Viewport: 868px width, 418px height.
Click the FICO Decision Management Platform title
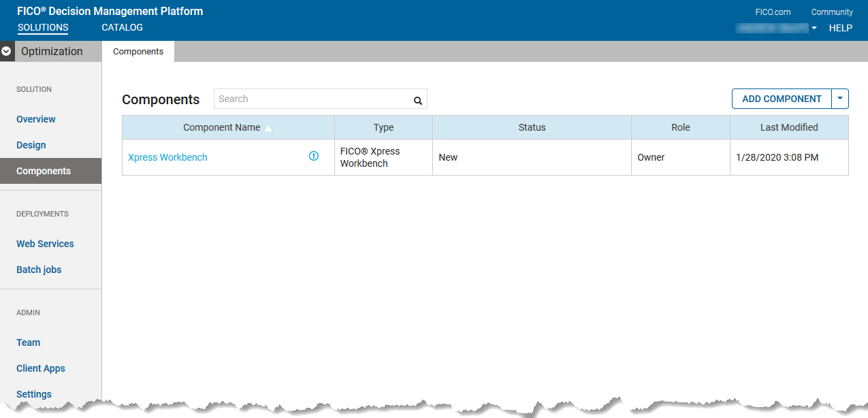[110, 11]
